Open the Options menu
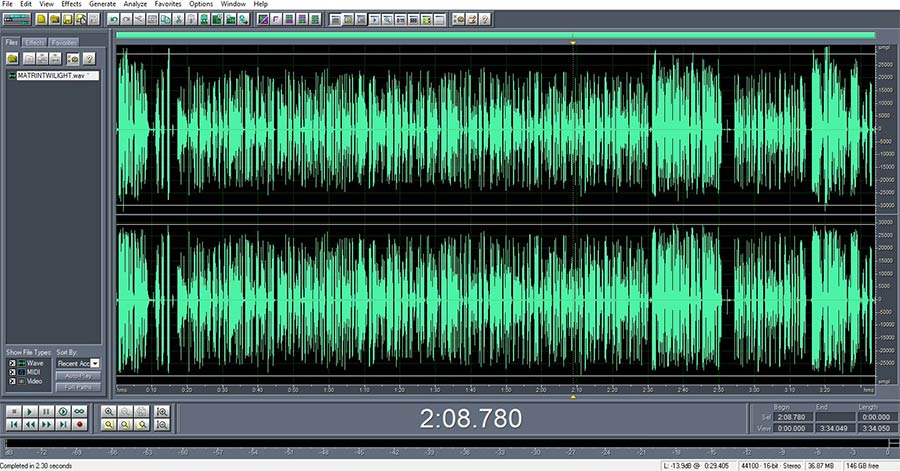Screen dimensions: 900x471 click(x=201, y=4)
